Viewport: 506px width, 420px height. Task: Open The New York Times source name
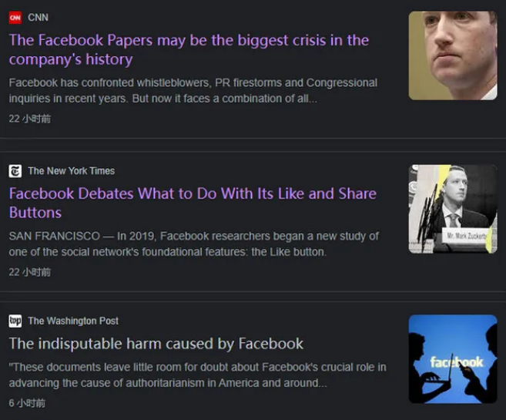tap(72, 171)
